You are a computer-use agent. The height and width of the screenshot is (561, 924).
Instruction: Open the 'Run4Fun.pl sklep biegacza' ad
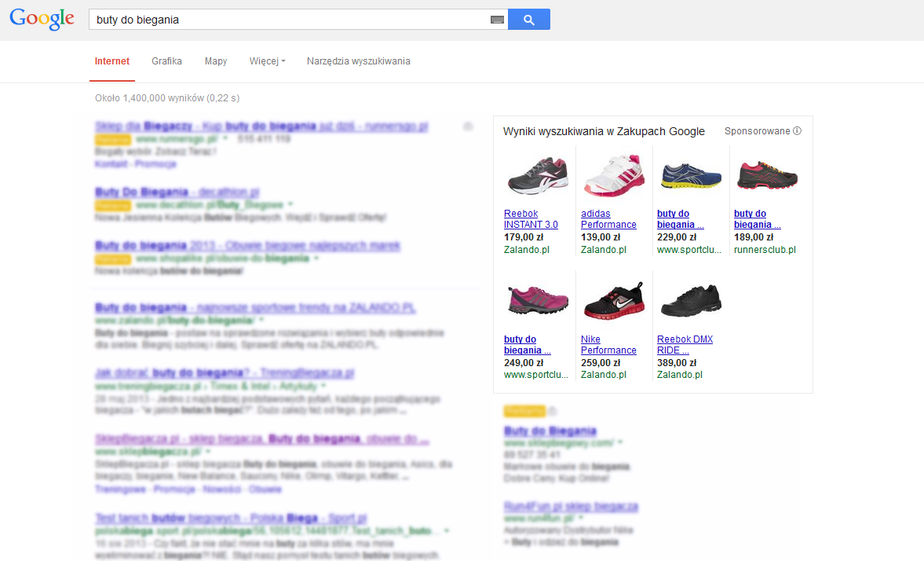[571, 506]
